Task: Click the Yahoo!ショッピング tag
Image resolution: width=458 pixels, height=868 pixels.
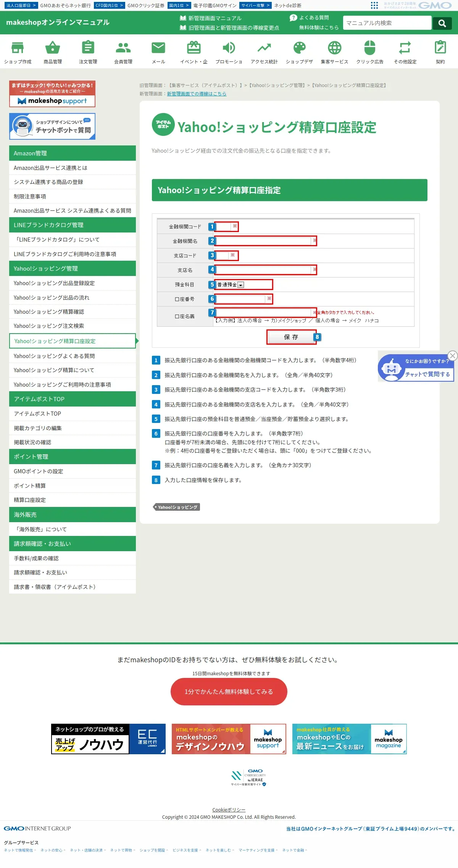Action: (x=176, y=507)
